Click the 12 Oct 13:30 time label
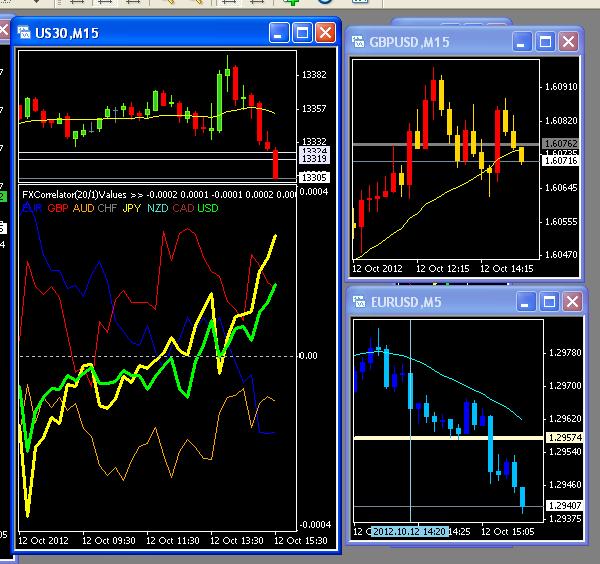This screenshot has height=564, width=600. 236,541
